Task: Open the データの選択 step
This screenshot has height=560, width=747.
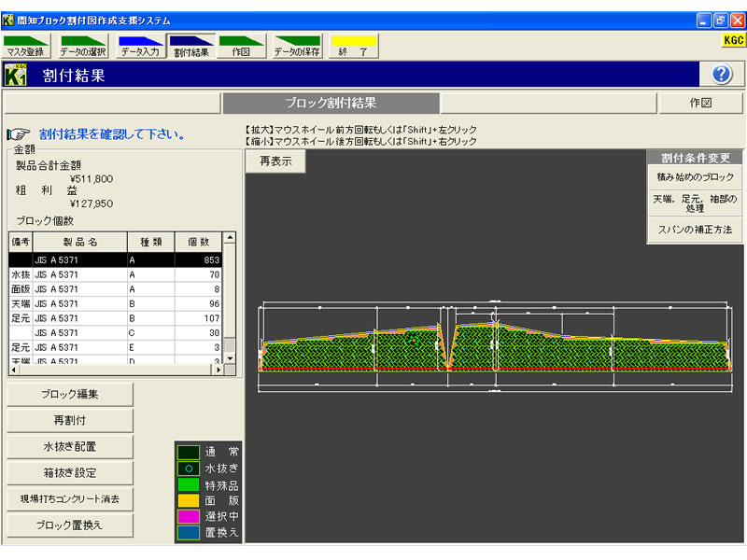Action: 83,47
